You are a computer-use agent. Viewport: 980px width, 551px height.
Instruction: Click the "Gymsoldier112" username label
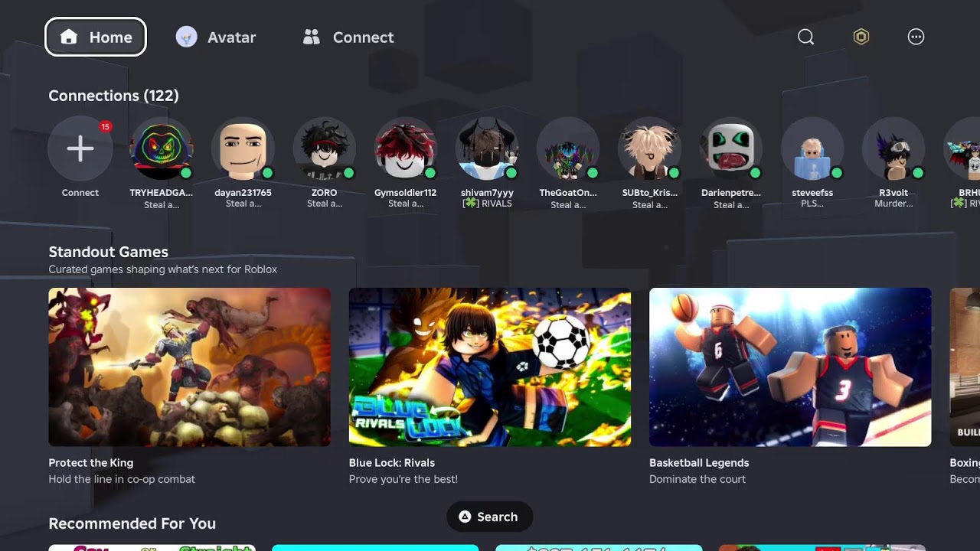[x=406, y=193]
